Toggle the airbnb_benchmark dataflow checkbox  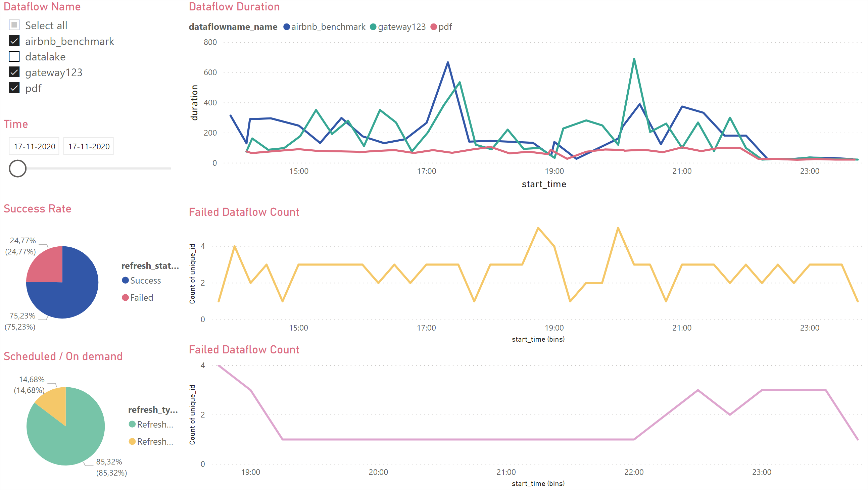pos(14,41)
